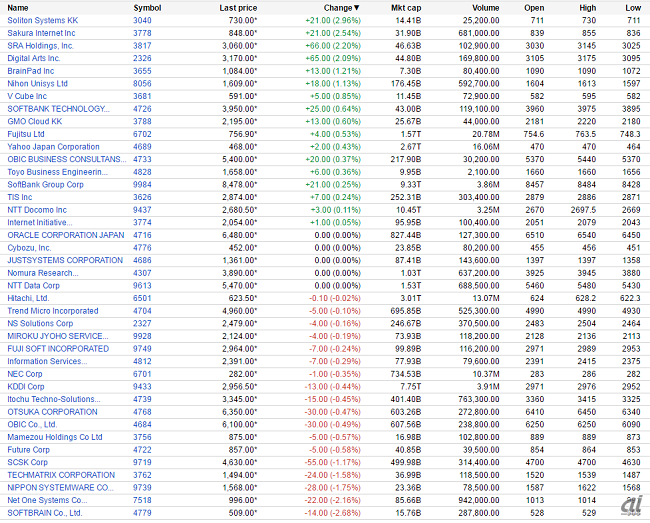This screenshot has width=650, height=523.
Task: Open the NIPPON SYSTEMWARE CO link
Action: pyautogui.click(x=60, y=488)
